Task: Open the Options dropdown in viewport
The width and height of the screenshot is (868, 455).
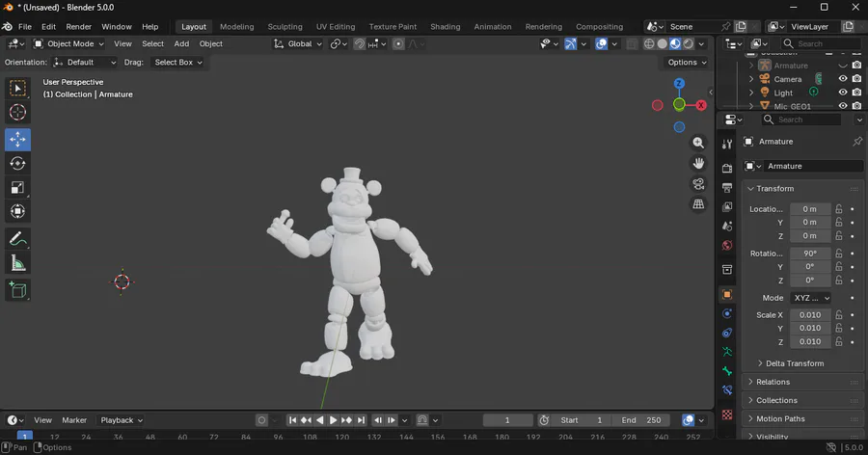Action: (x=687, y=62)
